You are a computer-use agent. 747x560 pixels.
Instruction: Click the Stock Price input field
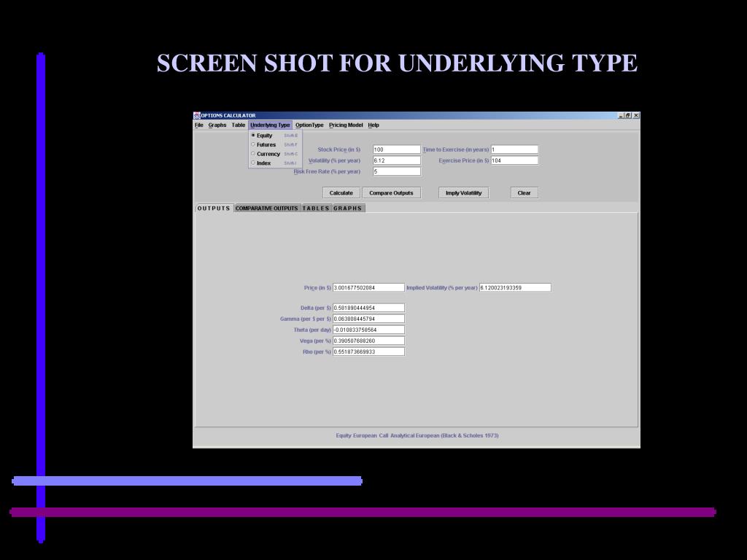[397, 149]
